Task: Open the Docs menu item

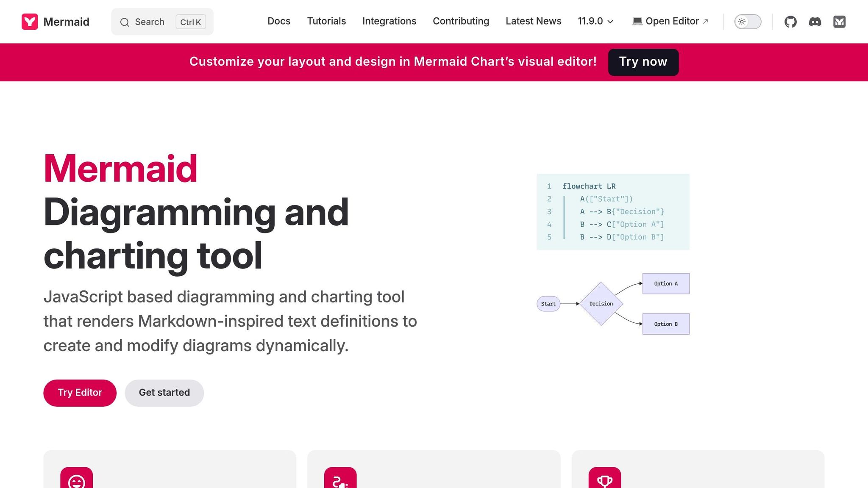Action: point(279,21)
